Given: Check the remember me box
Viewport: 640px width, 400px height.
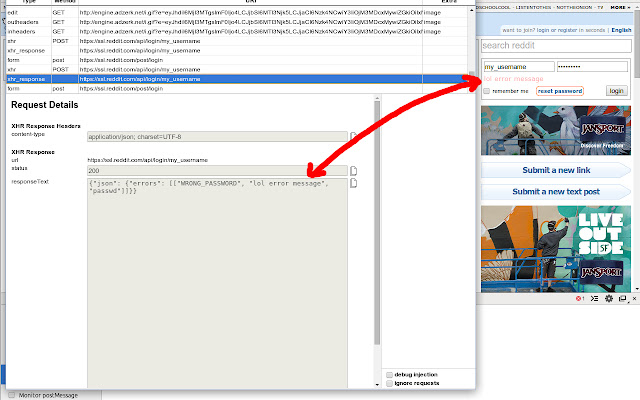Looking at the screenshot, I should (x=487, y=91).
